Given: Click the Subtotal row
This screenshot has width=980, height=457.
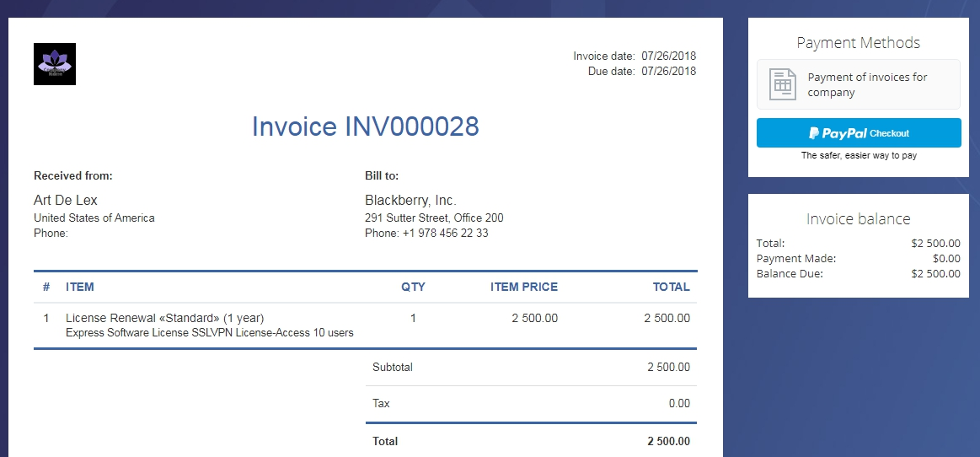Looking at the screenshot, I should coord(531,367).
